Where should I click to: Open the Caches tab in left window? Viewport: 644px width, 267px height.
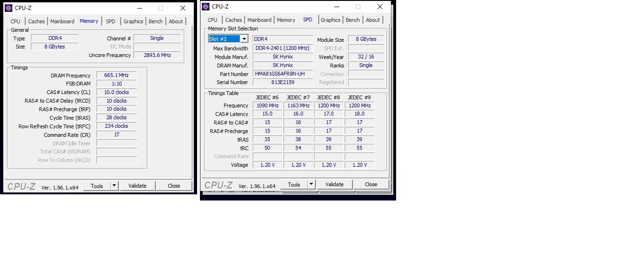tap(37, 21)
